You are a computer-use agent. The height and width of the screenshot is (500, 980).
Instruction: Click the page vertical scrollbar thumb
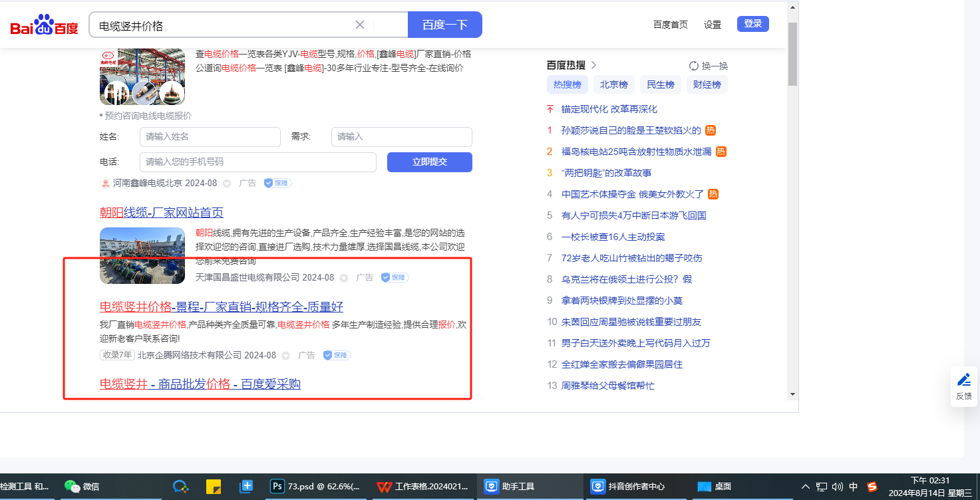pyautogui.click(x=792, y=53)
